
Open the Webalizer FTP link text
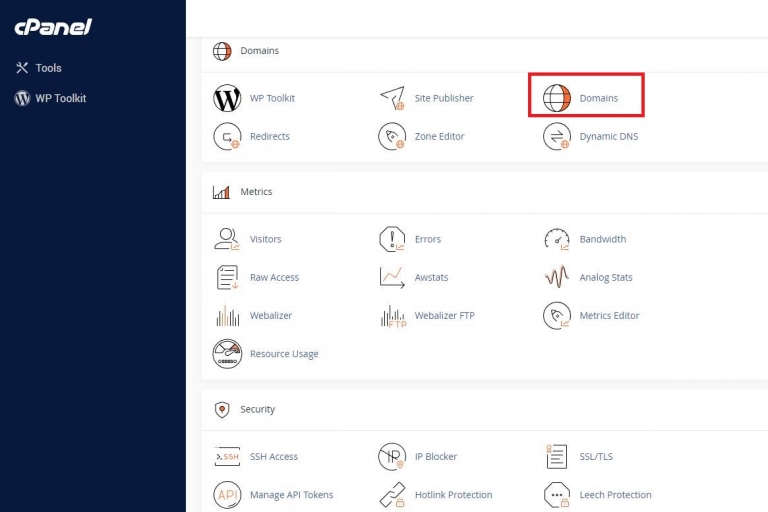pos(444,316)
